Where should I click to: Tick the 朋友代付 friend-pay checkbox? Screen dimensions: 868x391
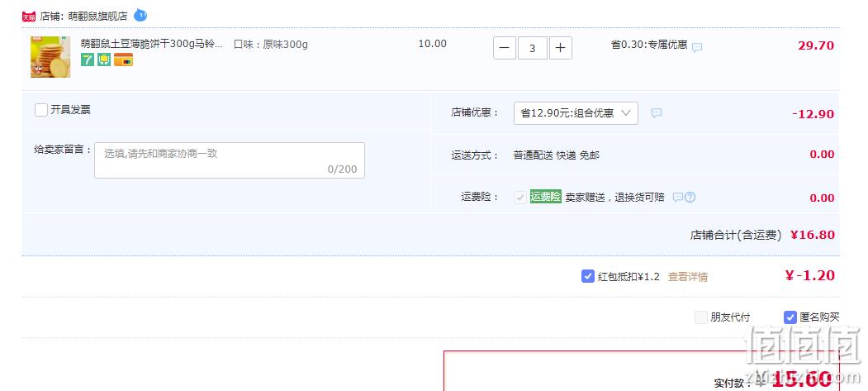[701, 317]
